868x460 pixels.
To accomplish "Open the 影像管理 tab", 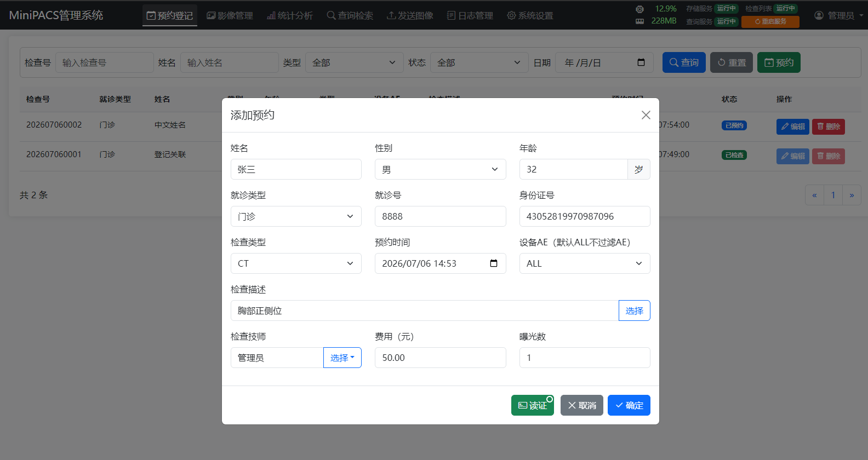I will click(230, 15).
